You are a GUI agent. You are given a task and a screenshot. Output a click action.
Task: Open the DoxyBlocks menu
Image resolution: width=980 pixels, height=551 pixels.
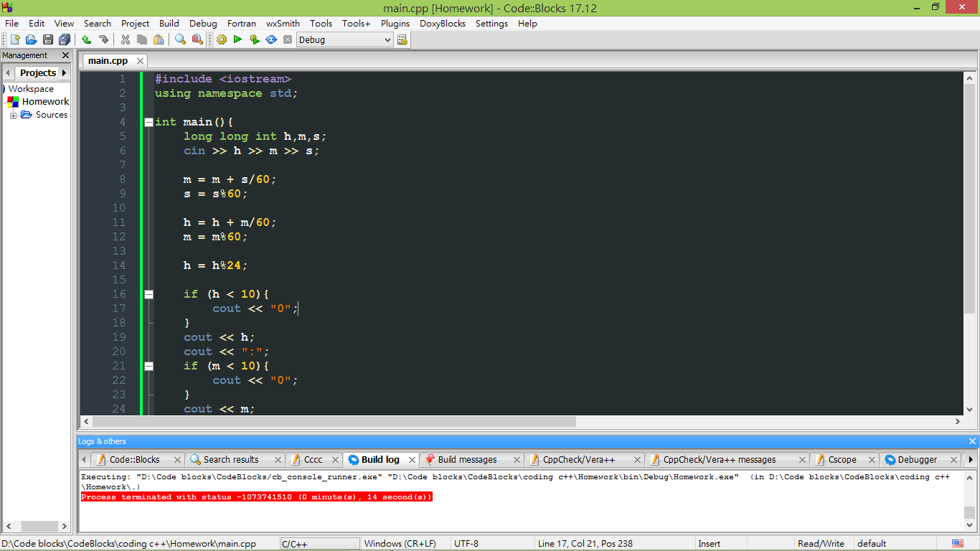click(443, 23)
